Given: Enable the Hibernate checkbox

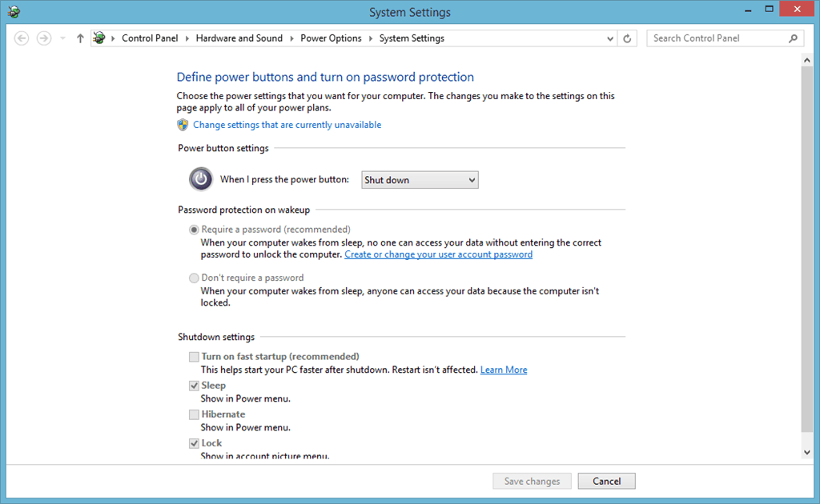Looking at the screenshot, I should 194,414.
